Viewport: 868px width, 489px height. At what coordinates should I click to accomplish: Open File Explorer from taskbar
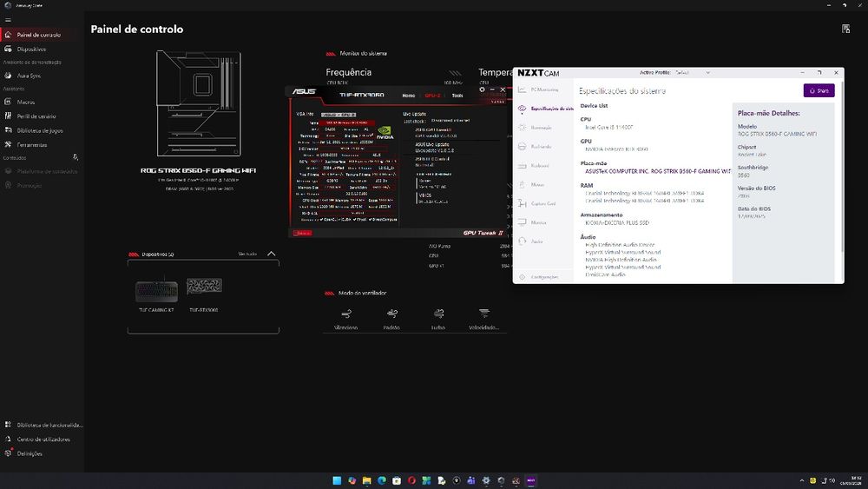366,480
